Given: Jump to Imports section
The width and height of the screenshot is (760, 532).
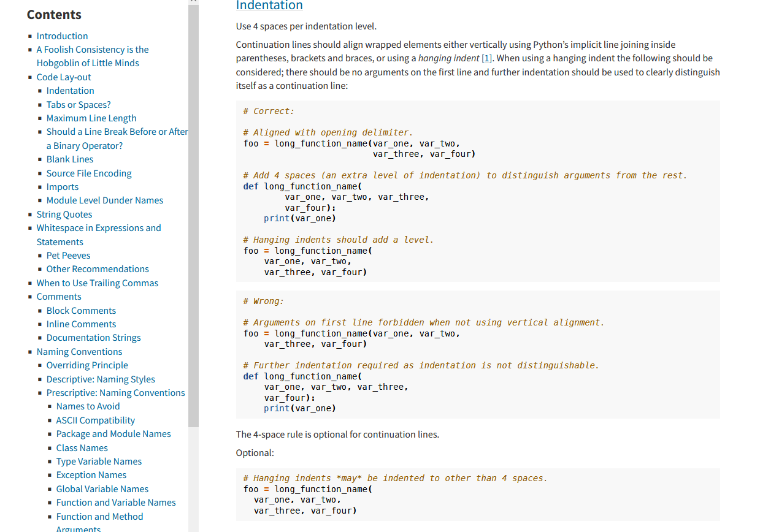Looking at the screenshot, I should click(x=63, y=187).
